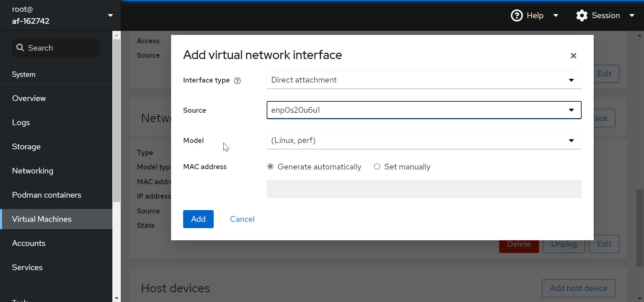Open the Session menu
The width and height of the screenshot is (644, 302).
click(605, 15)
